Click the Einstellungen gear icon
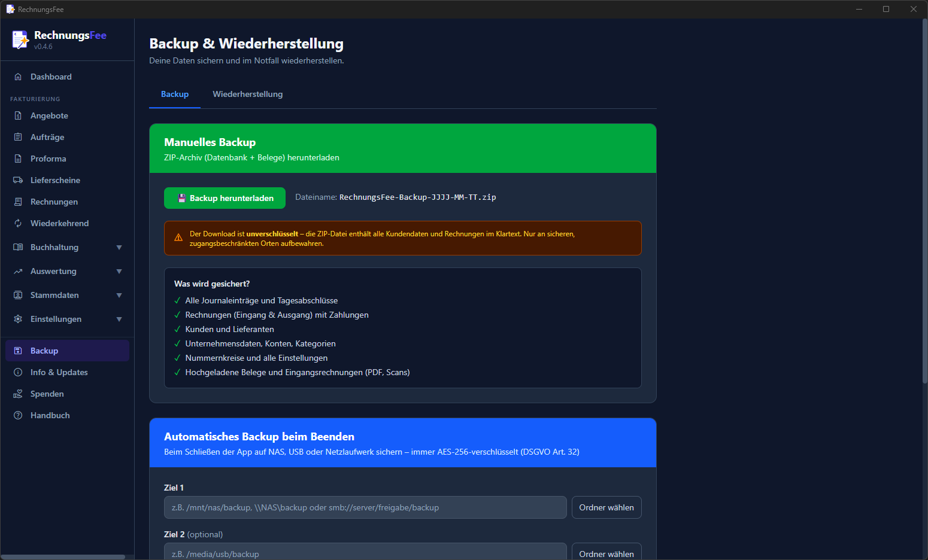Screen dimensions: 928x560 click(x=18, y=319)
